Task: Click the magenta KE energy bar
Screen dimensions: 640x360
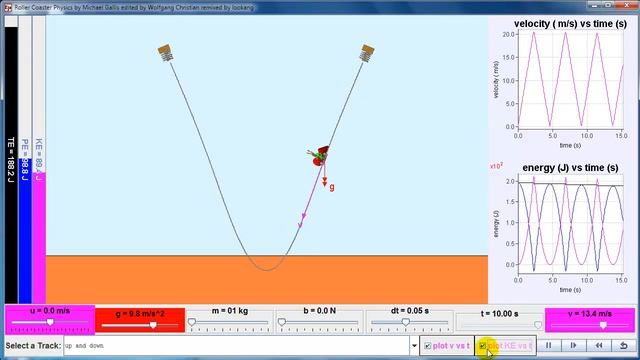Action: coord(39,238)
